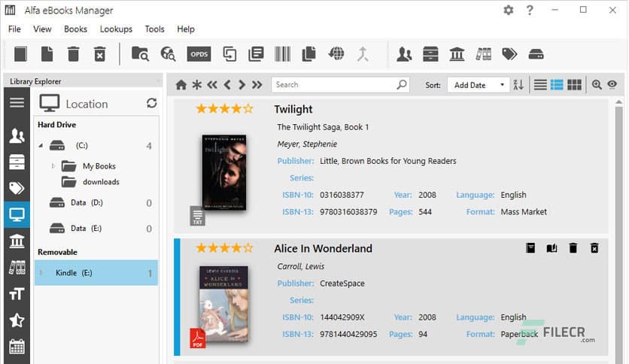629x364 pixels.
Task: Open the hard drive locations toolbar icon
Action: (536, 54)
